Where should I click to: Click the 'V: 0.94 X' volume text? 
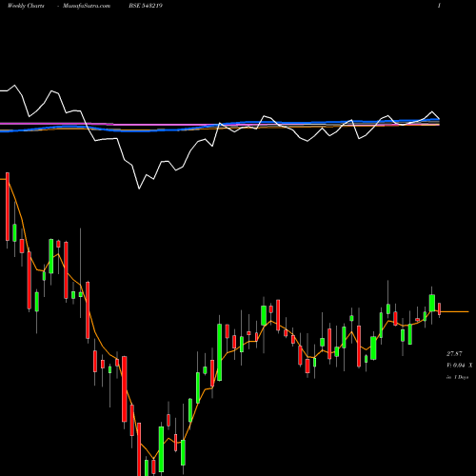pos(459,366)
